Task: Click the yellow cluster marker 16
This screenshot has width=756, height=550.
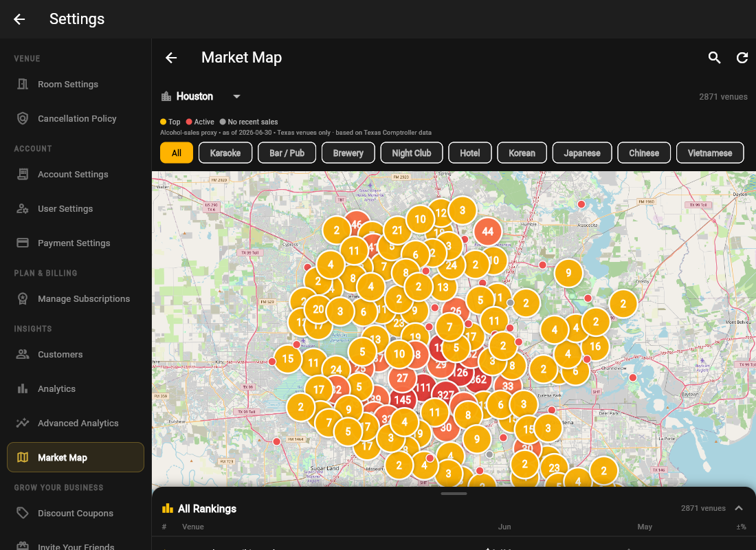Action: click(595, 346)
